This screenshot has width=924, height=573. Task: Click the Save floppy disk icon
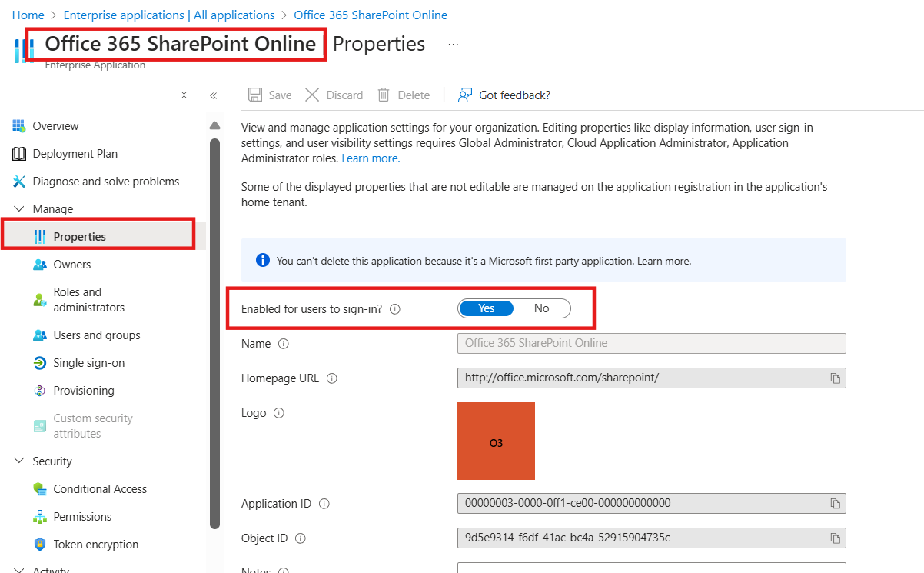(255, 95)
